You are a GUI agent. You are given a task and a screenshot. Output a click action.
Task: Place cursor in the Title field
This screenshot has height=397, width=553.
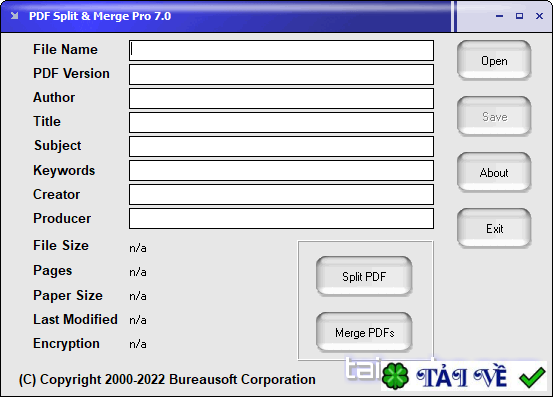(281, 122)
